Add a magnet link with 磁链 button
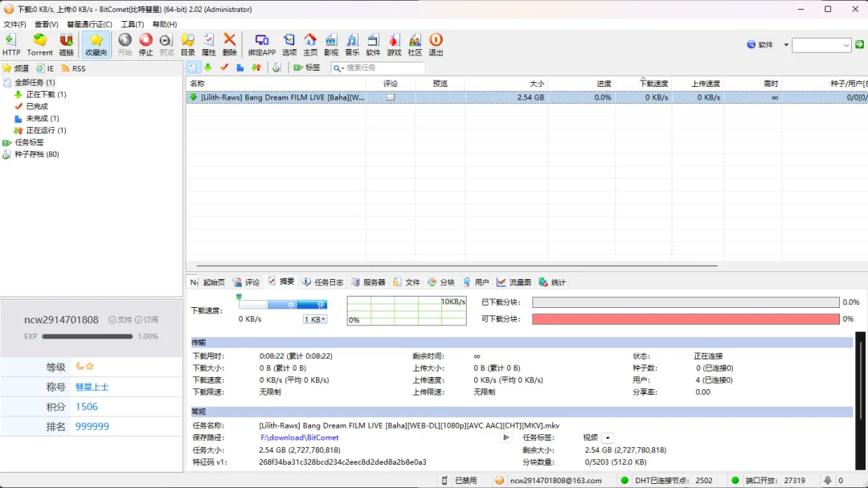The image size is (868, 488). [67, 44]
